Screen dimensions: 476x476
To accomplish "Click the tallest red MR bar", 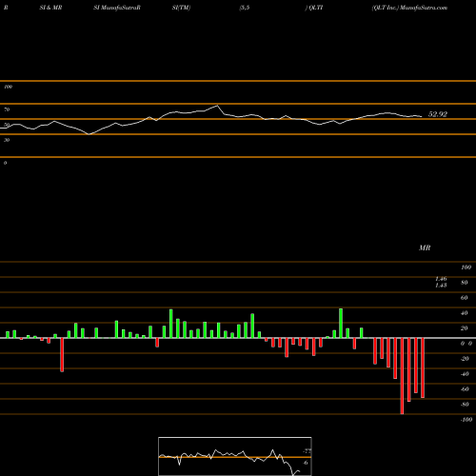I will 402,376.
